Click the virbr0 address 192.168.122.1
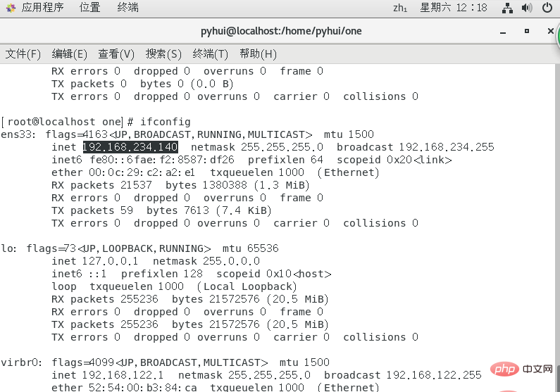 tap(123, 375)
